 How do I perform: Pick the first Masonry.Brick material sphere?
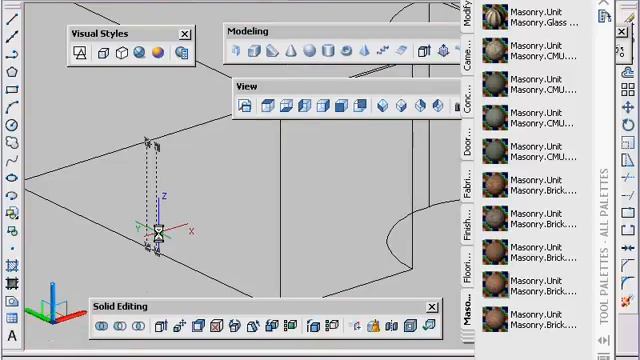pyautogui.click(x=495, y=185)
